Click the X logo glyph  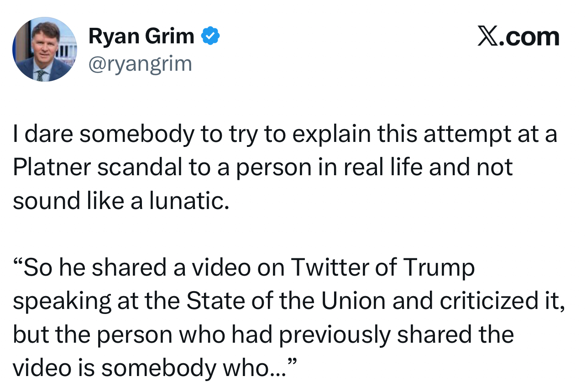pyautogui.click(x=487, y=36)
